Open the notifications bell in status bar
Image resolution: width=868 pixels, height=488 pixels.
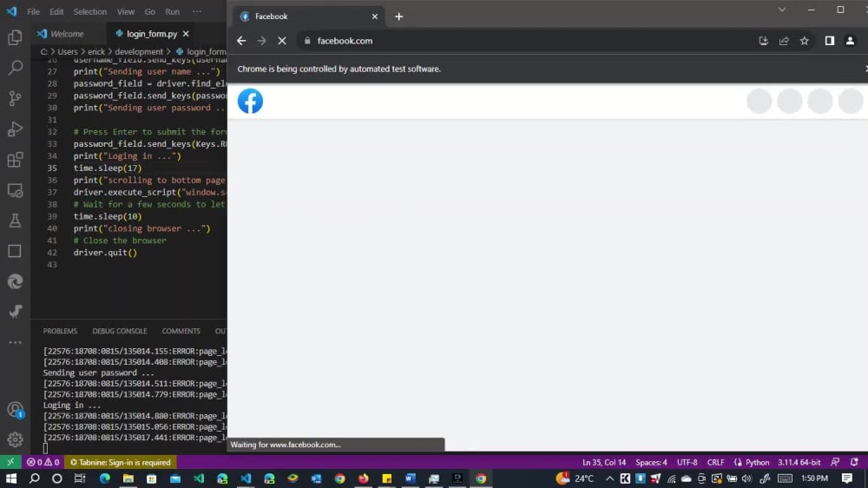pyautogui.click(x=854, y=462)
